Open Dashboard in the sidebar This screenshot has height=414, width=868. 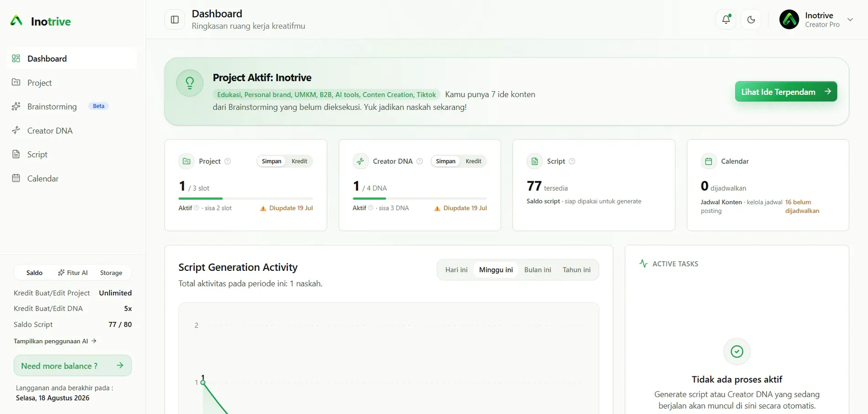[x=72, y=58]
